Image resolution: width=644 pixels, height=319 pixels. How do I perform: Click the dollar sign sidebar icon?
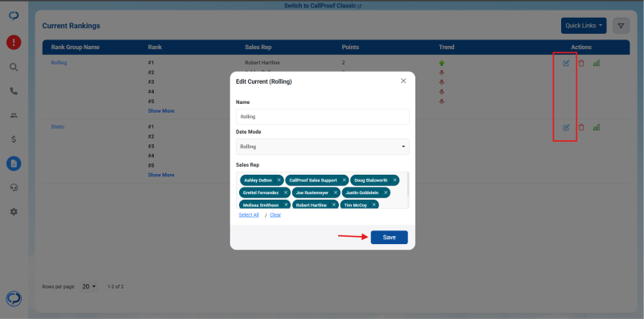tap(14, 139)
